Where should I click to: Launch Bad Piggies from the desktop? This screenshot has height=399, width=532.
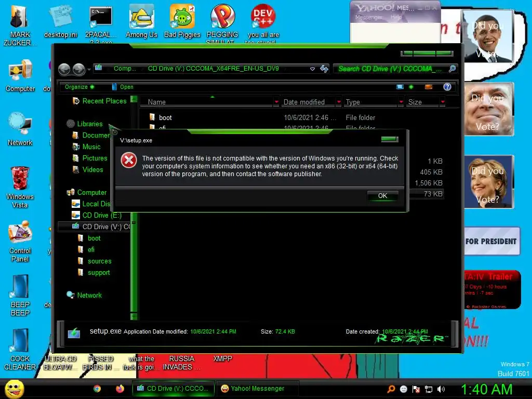[182, 21]
